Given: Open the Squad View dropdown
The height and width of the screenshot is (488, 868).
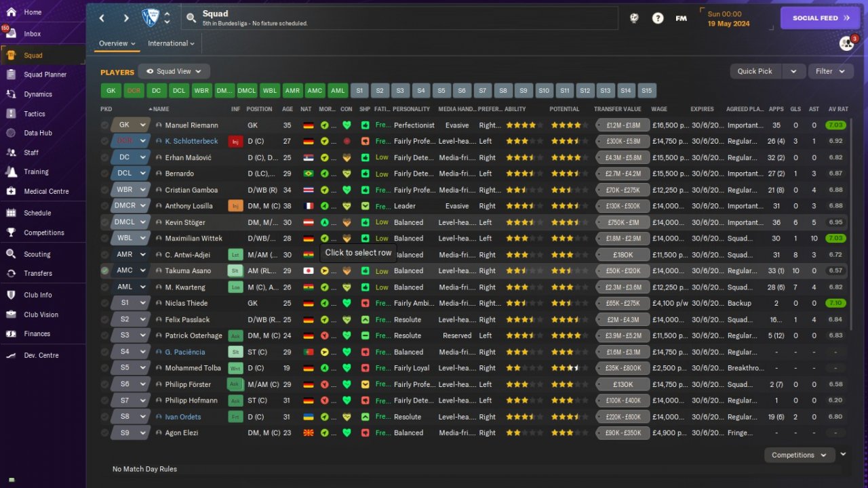Looking at the screenshot, I should click(174, 71).
